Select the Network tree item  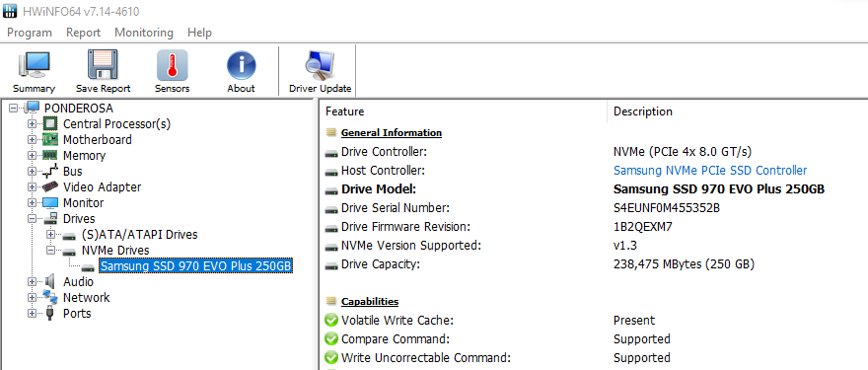[x=87, y=297]
